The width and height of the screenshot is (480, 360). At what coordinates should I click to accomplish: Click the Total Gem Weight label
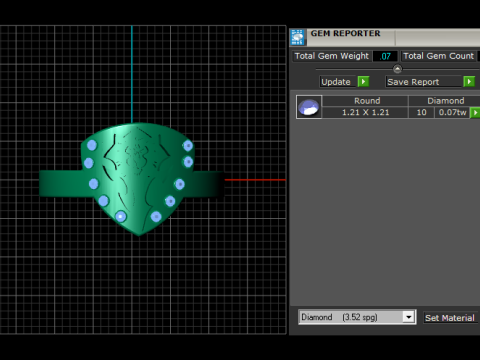pos(332,56)
